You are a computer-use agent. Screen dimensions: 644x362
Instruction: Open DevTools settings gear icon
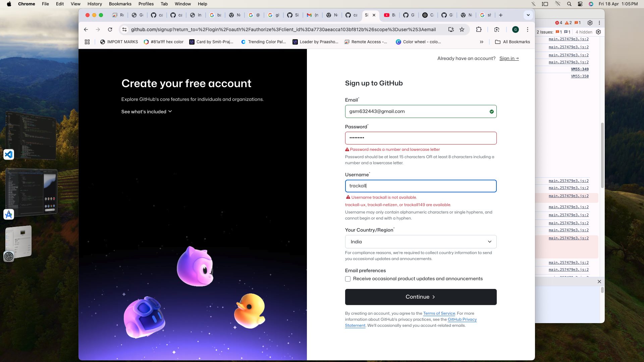click(x=590, y=23)
